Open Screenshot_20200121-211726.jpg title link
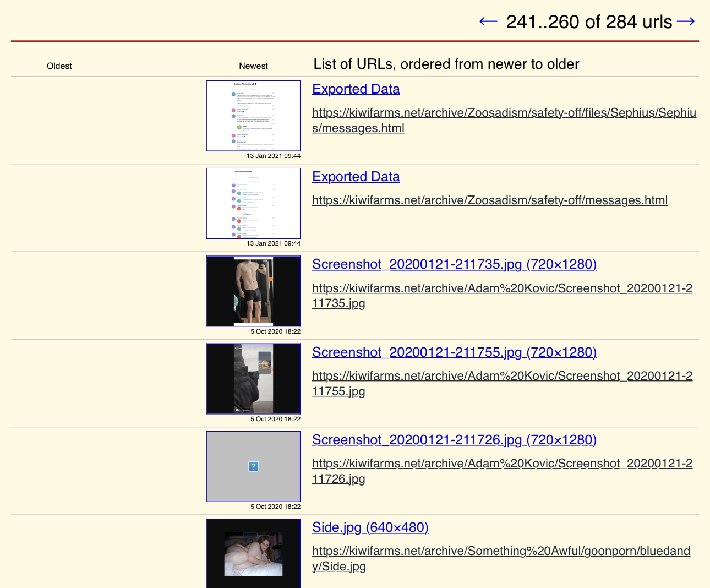 click(x=454, y=440)
